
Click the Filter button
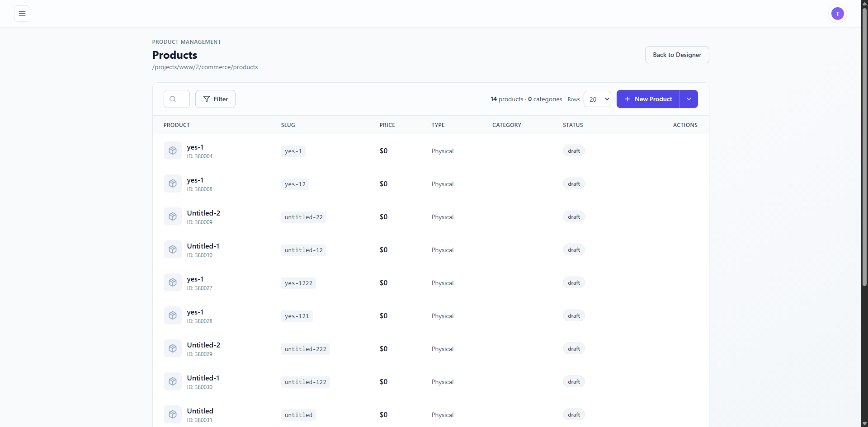[x=215, y=99]
